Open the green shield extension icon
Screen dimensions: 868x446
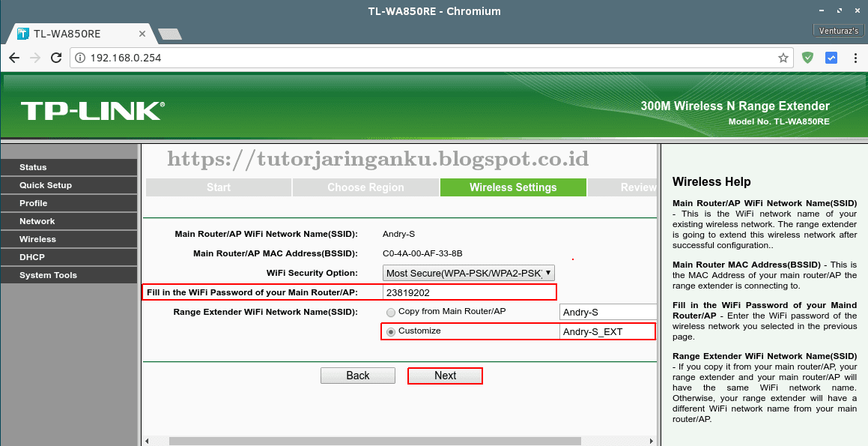point(807,58)
